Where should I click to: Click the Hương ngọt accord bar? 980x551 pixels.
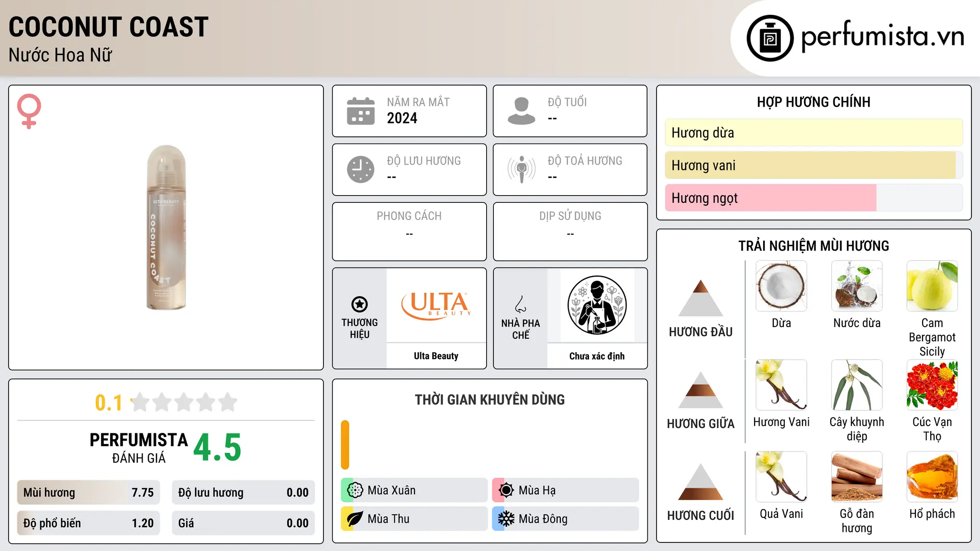tap(814, 198)
